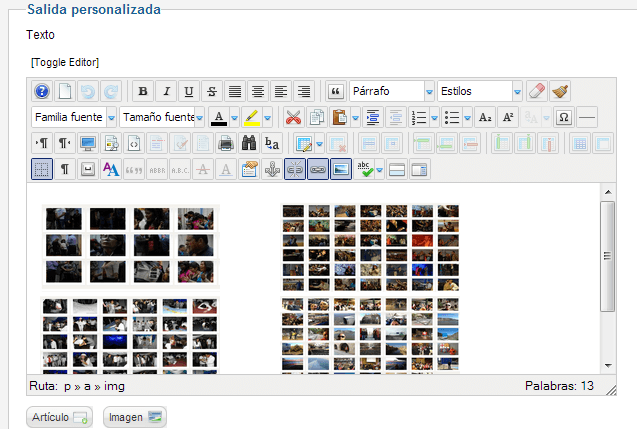
Task: Apply left alignment
Action: [281, 91]
